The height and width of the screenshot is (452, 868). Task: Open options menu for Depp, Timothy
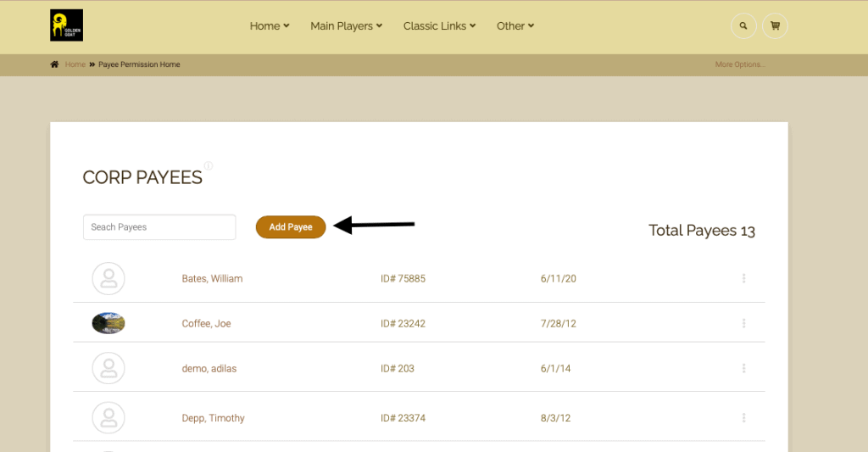pos(744,418)
